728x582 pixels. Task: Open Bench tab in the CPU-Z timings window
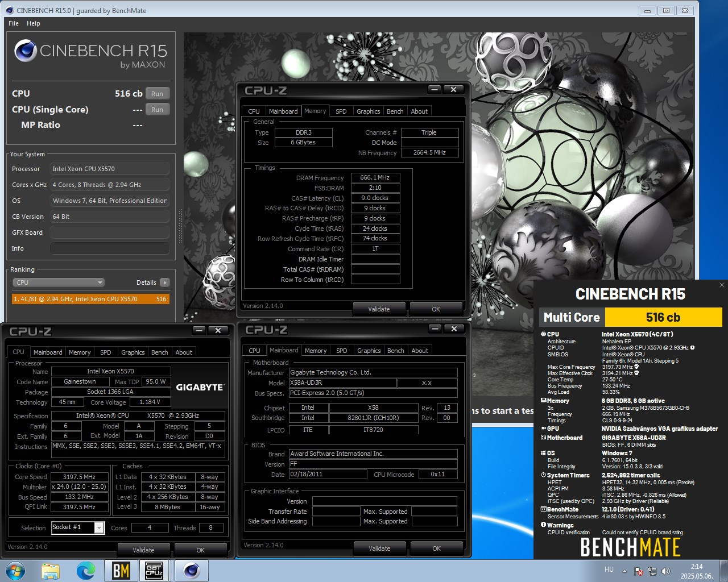pos(395,111)
